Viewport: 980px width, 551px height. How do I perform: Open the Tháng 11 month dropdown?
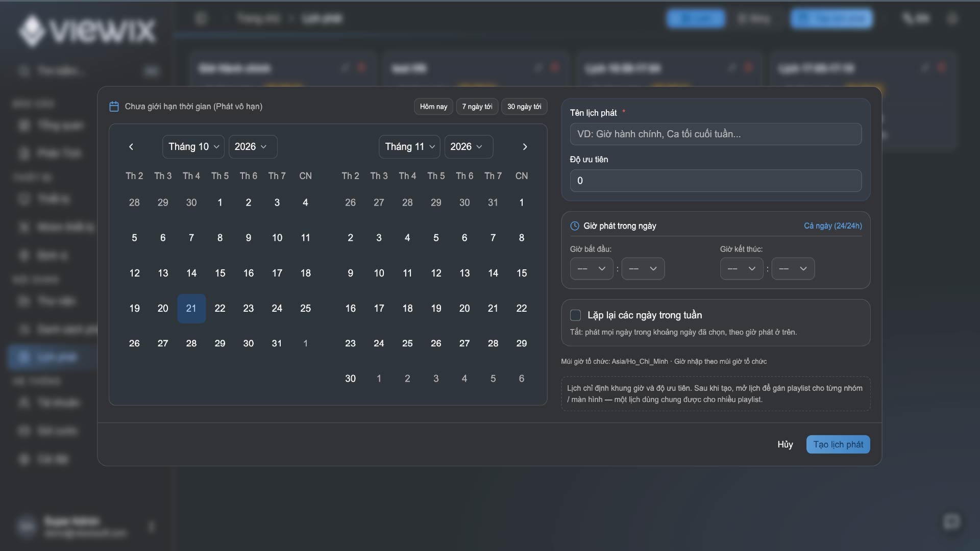(409, 147)
